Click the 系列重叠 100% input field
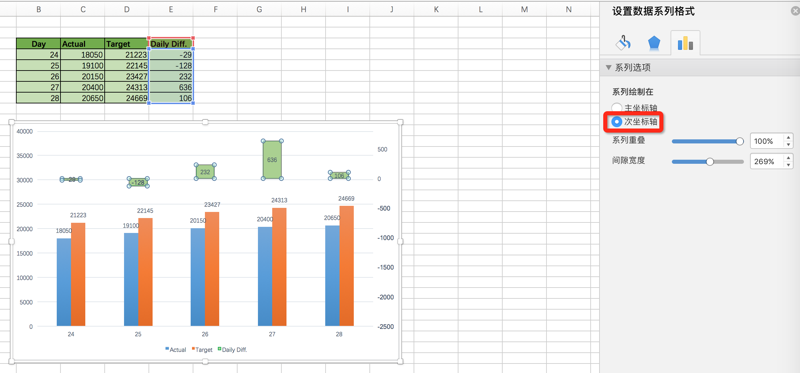Screen dimensions: 800x373 coord(767,141)
